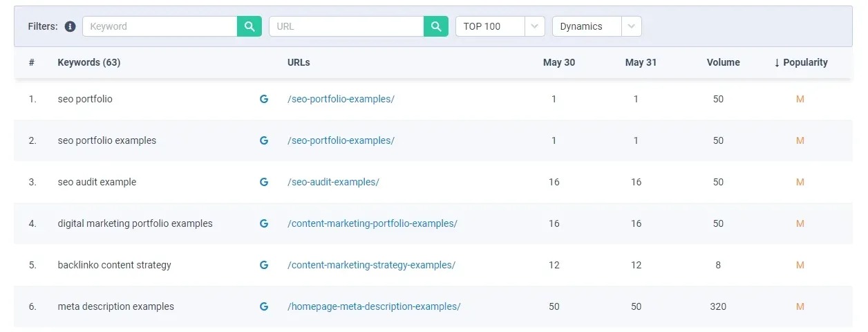Click the URL filter search button
This screenshot has height=332, width=868.
point(436,26)
